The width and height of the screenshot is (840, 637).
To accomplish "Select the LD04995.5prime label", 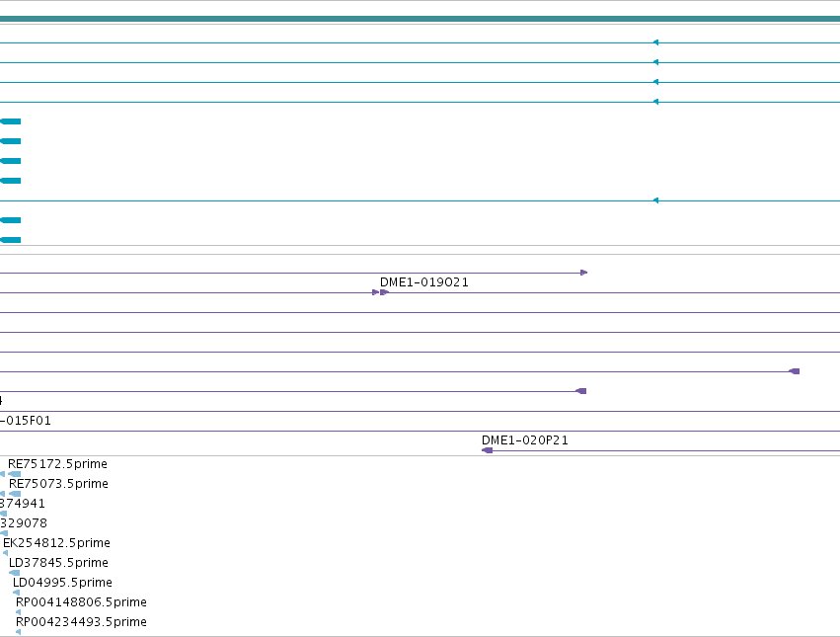I will (62, 583).
